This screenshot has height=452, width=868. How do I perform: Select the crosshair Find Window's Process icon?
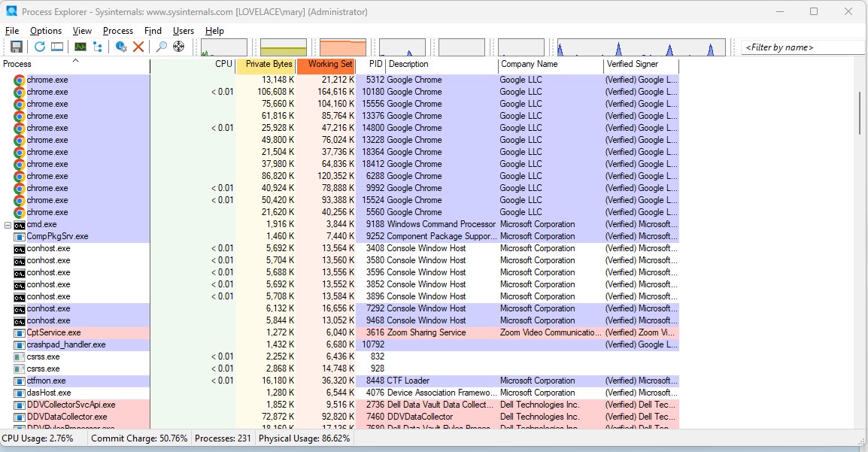click(x=179, y=47)
